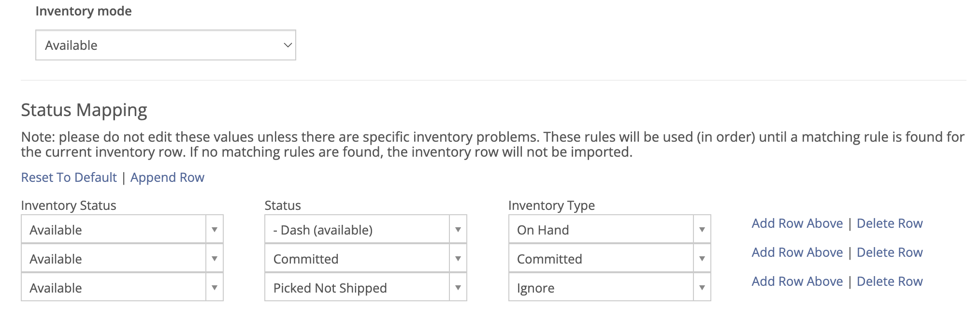Expand the Committed status dropdown
Image resolution: width=980 pixels, height=324 pixels.
click(x=458, y=259)
